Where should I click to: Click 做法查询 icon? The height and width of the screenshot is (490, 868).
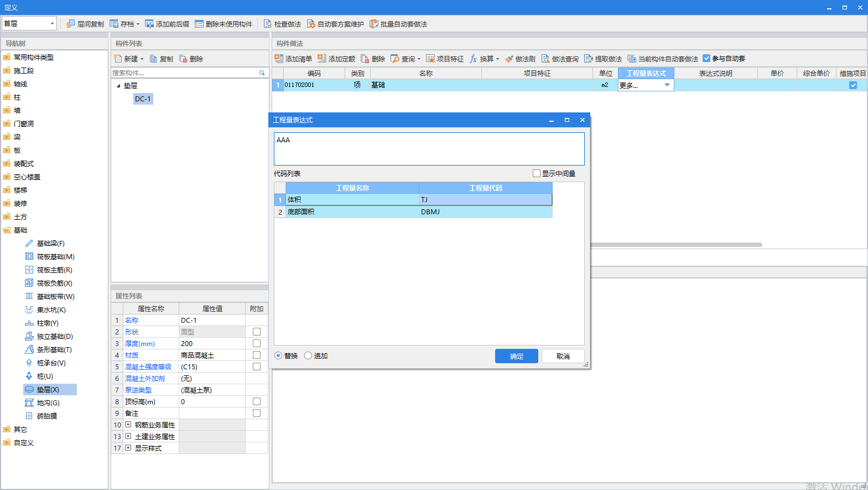coord(545,59)
